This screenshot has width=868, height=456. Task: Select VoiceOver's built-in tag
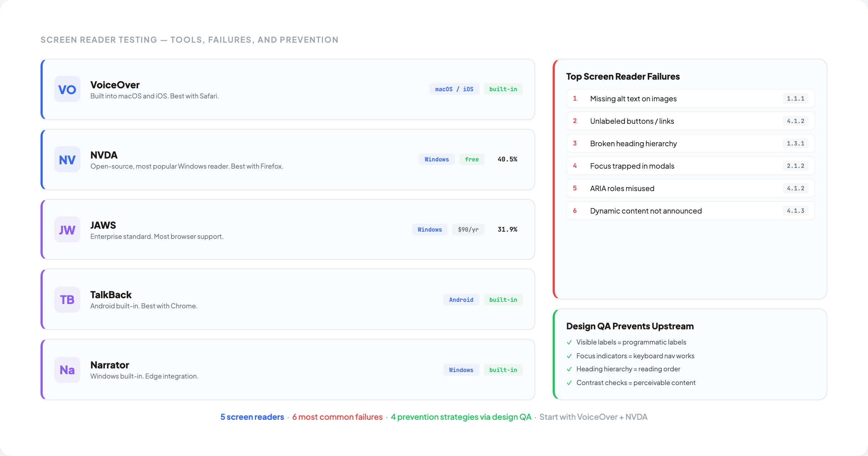pyautogui.click(x=503, y=89)
